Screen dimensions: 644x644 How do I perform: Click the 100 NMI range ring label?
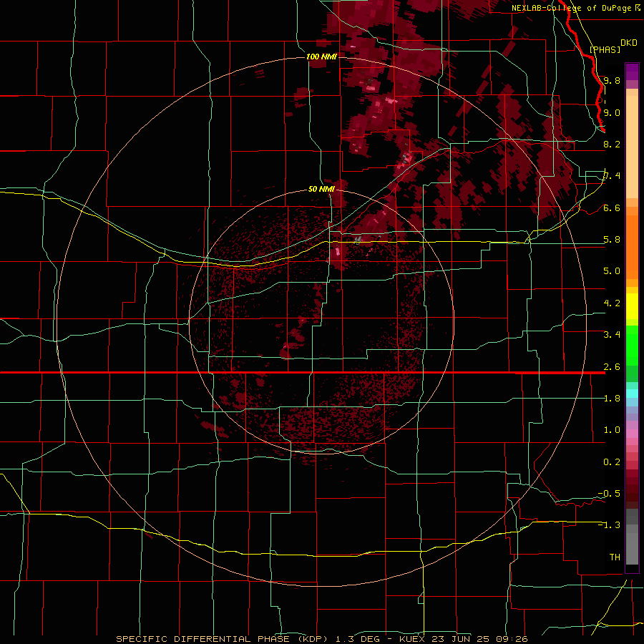321,57
